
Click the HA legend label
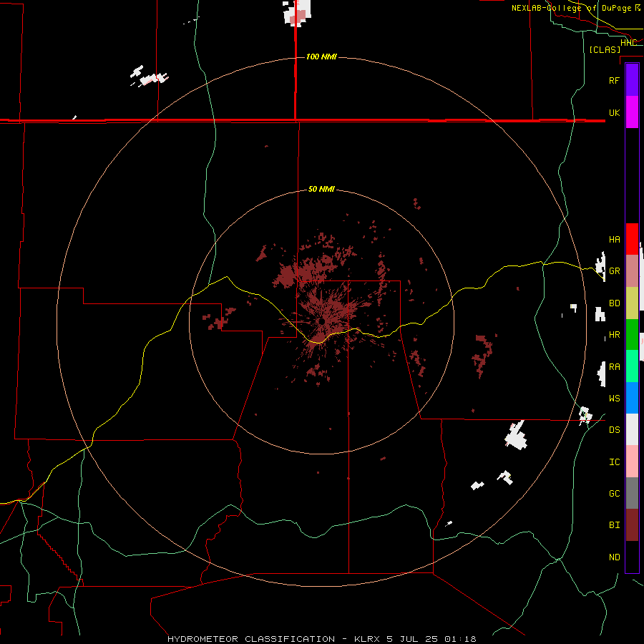click(614, 239)
